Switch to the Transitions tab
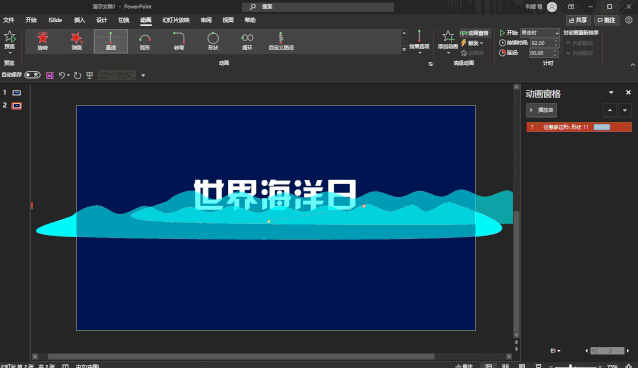This screenshot has width=638, height=368. [124, 20]
